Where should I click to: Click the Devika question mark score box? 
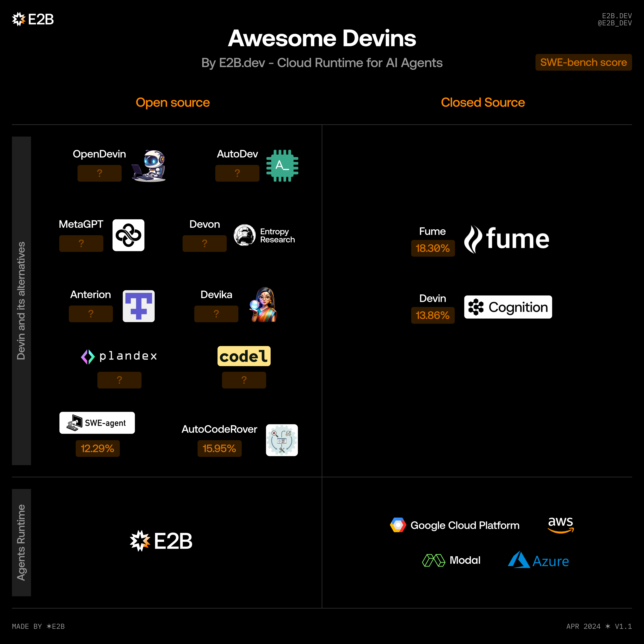tap(216, 314)
